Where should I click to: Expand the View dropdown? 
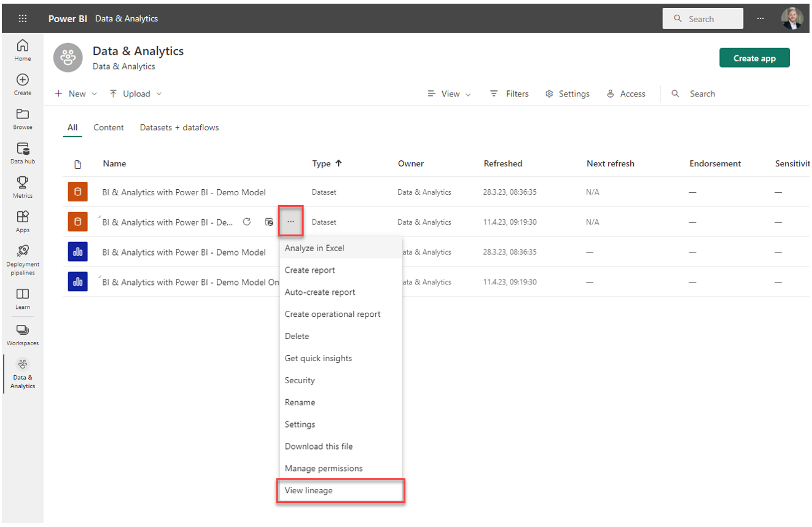point(450,94)
